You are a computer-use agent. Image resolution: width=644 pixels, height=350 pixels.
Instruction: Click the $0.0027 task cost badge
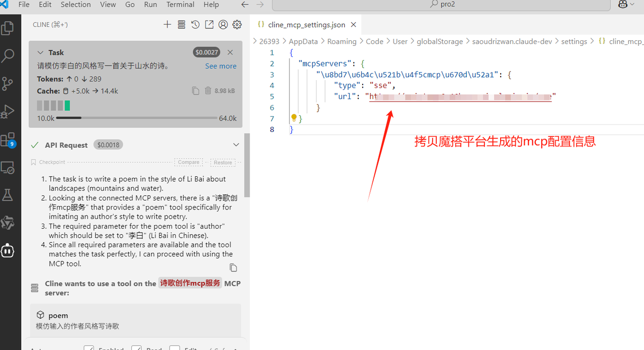click(207, 52)
